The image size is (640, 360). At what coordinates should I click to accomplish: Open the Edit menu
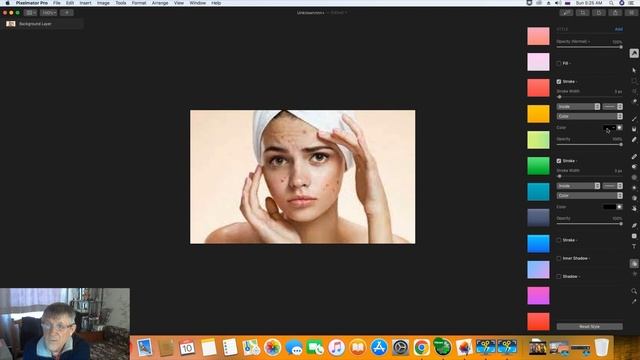(x=70, y=3)
